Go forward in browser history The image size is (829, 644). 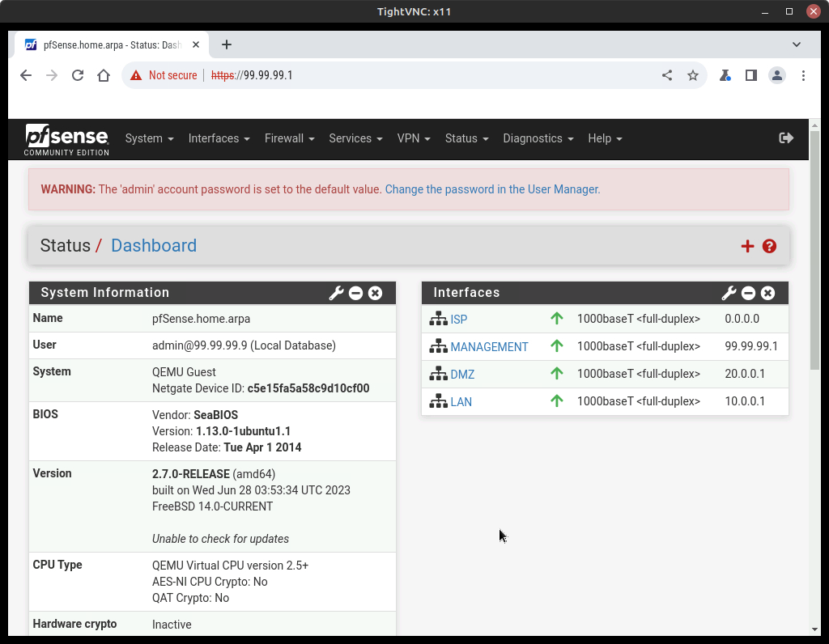52,75
